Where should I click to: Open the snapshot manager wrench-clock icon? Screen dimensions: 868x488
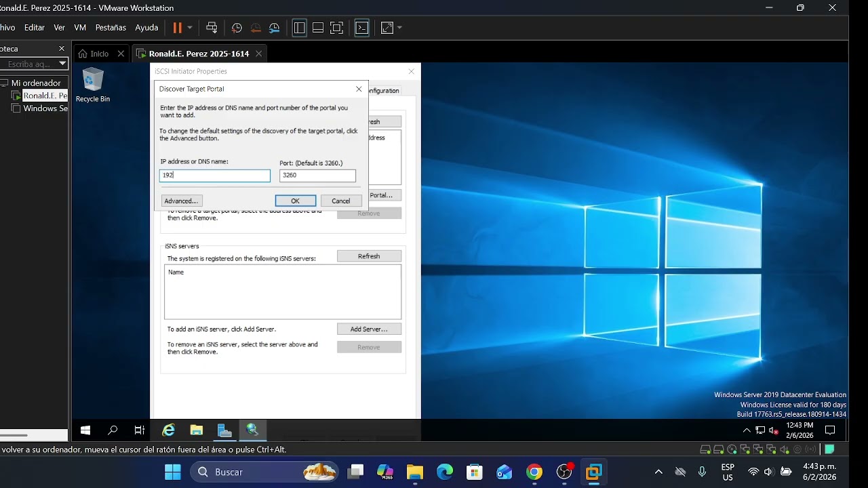point(274,28)
